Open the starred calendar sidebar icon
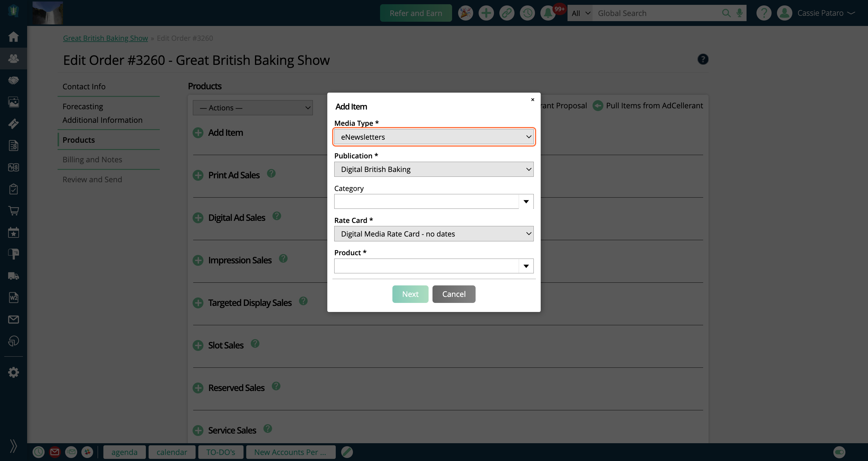 pyautogui.click(x=14, y=232)
